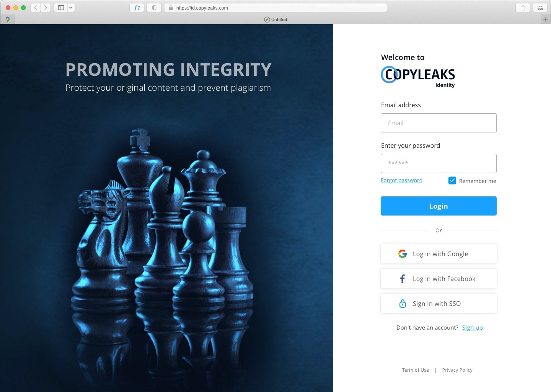Choose Log in with Google

point(439,254)
